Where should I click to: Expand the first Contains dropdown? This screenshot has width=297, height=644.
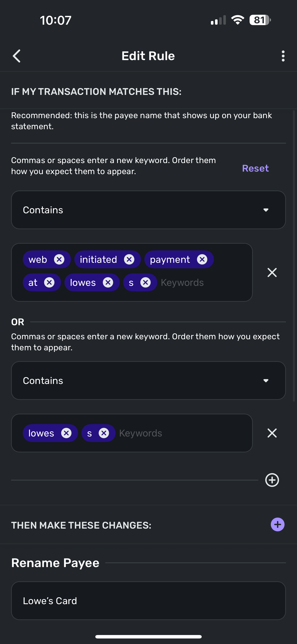tap(148, 210)
